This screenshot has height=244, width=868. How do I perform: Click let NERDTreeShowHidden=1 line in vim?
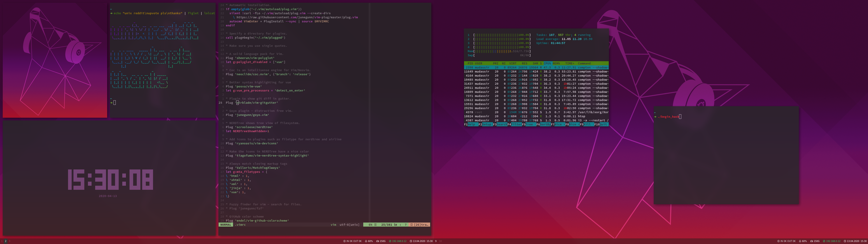[x=247, y=131]
